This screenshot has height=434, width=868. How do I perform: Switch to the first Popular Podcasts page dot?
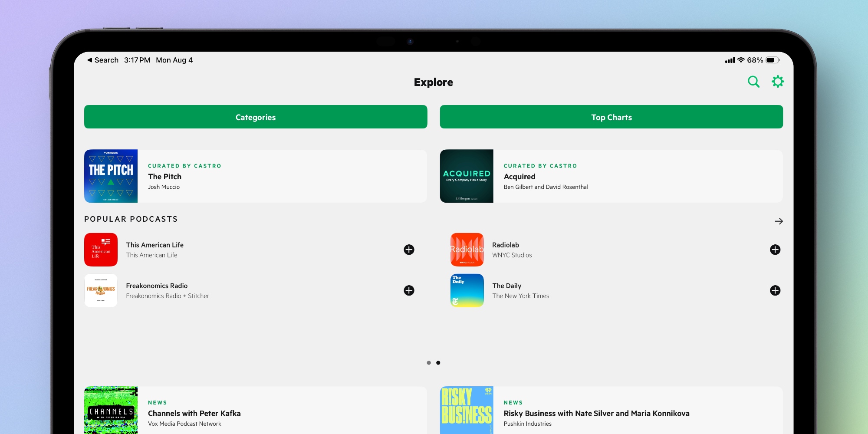point(429,363)
